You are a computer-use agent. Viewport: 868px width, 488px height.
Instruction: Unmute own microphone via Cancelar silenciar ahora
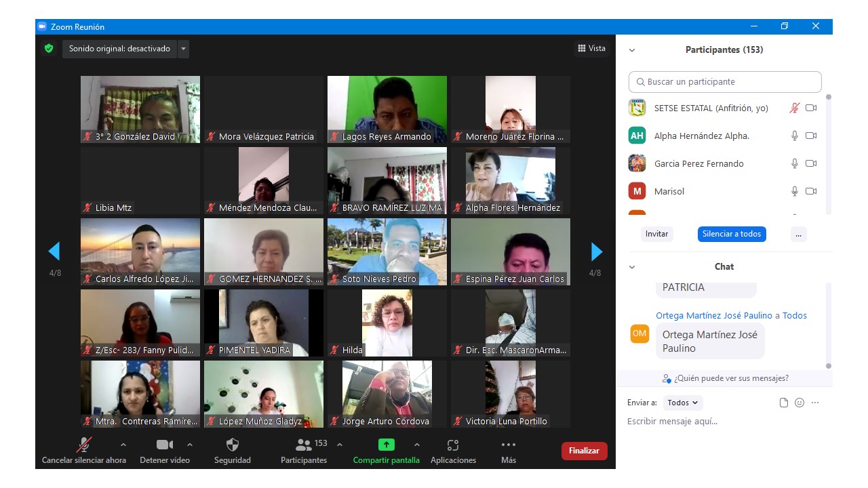[84, 451]
